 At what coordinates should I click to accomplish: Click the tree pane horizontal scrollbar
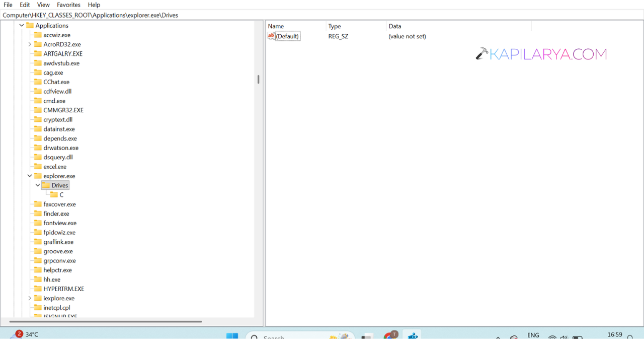pyautogui.click(x=106, y=321)
